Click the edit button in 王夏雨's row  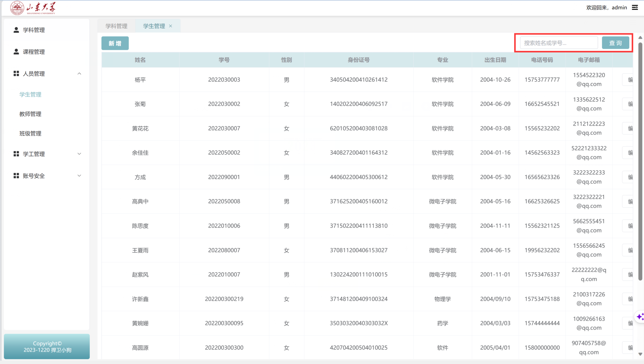(x=628, y=250)
